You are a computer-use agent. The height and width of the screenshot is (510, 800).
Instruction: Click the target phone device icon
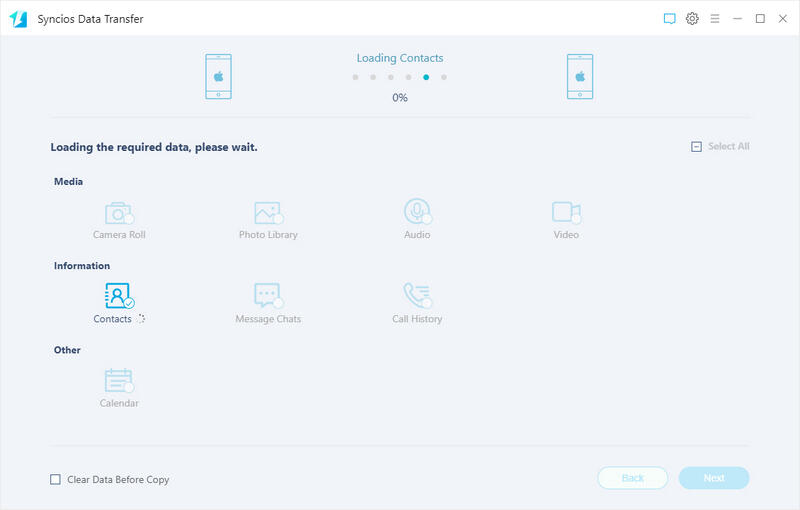(x=580, y=76)
